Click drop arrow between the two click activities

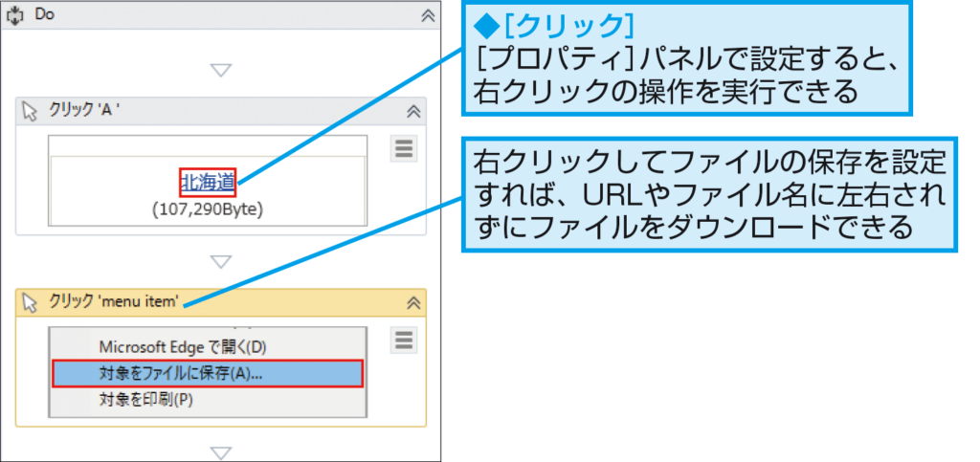tap(221, 261)
